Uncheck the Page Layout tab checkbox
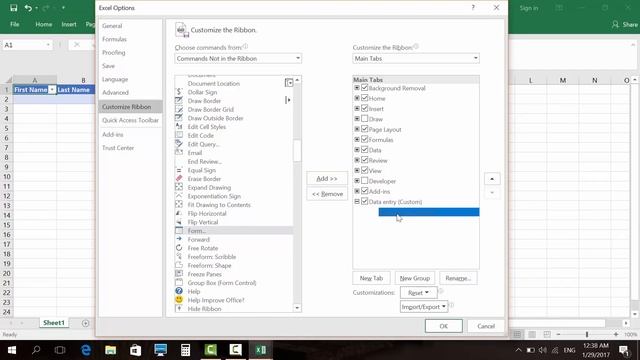 pos(364,129)
